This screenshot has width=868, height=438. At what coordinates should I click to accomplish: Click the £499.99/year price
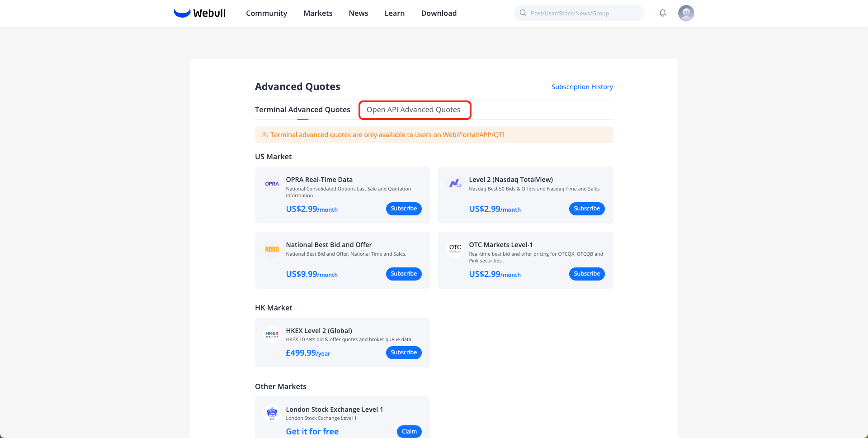[308, 353]
